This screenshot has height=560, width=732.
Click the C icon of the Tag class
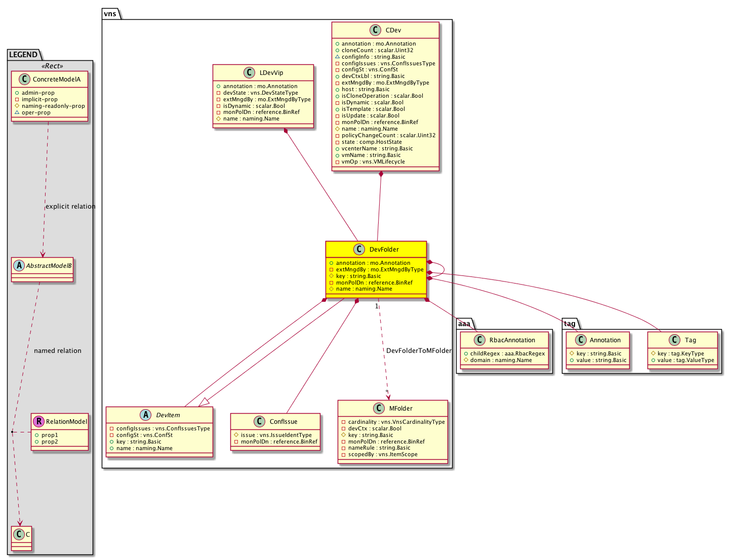674,340
